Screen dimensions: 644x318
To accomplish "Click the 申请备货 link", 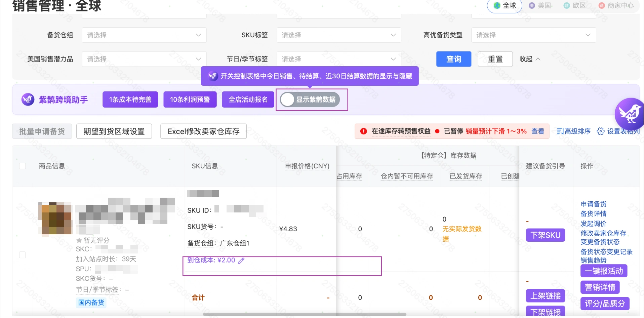I will pos(594,204).
